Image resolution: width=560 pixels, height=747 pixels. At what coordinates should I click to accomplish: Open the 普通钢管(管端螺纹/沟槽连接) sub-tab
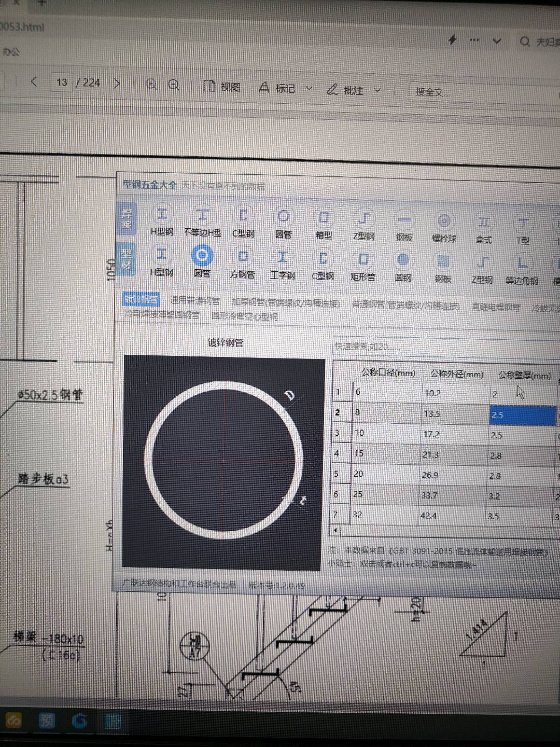pyautogui.click(x=405, y=305)
